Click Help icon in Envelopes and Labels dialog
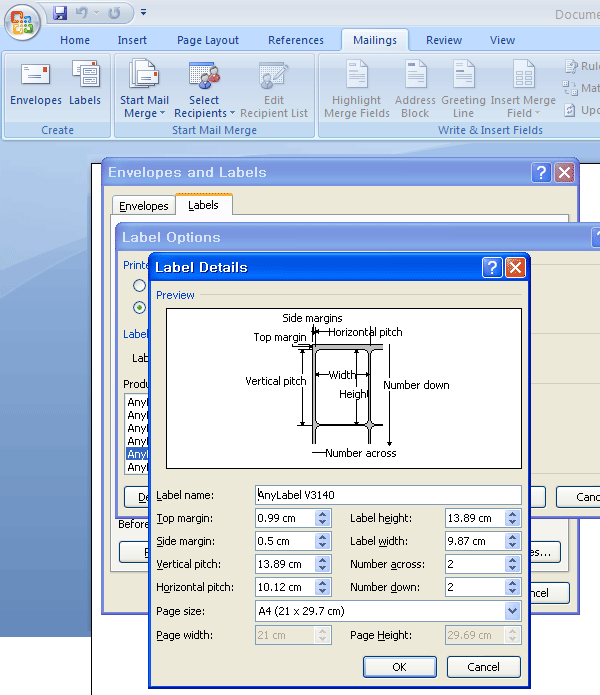Screen dimensions: 600x695 point(541,172)
